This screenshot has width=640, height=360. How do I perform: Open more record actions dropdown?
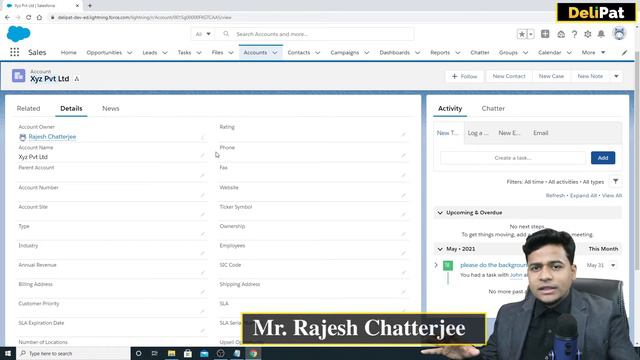pyautogui.click(x=616, y=76)
